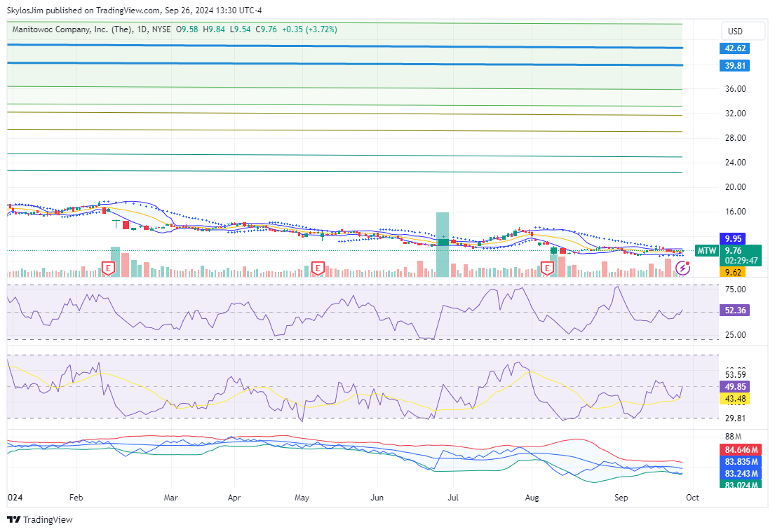Click the orange 9.62 price tag

pos(733,272)
